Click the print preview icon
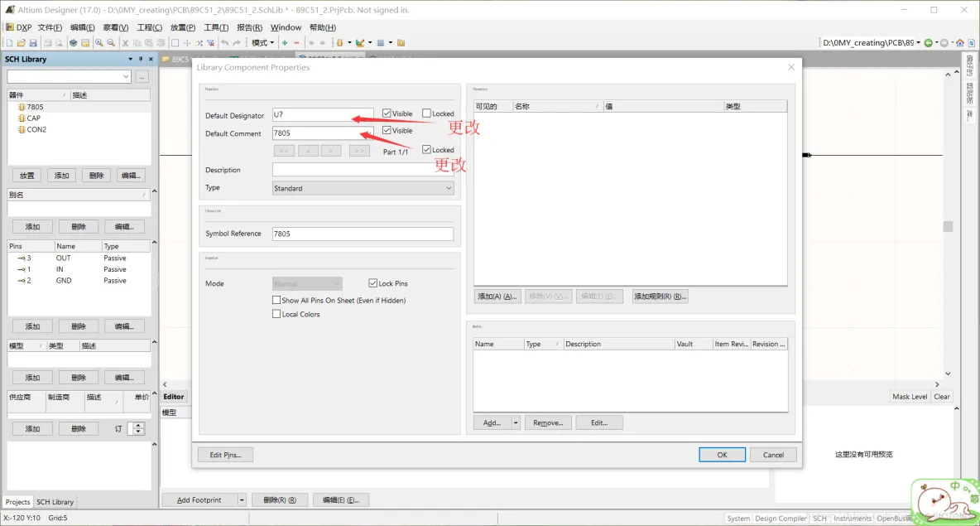 (59, 43)
